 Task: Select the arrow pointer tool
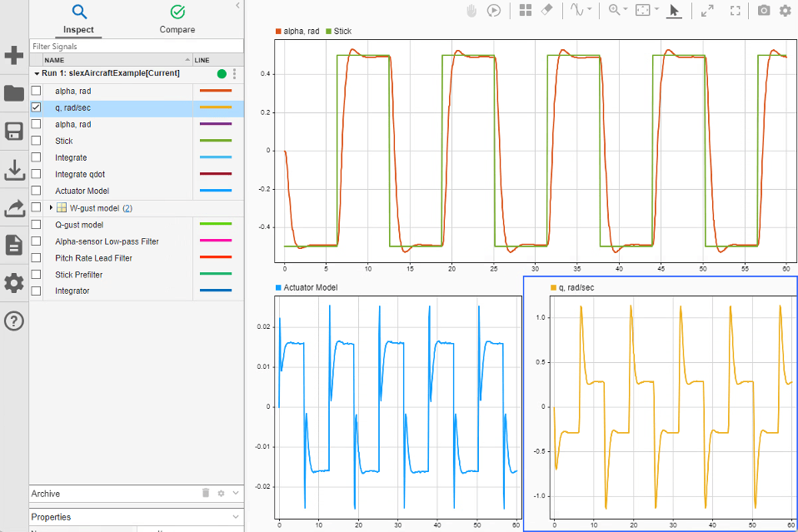674,11
